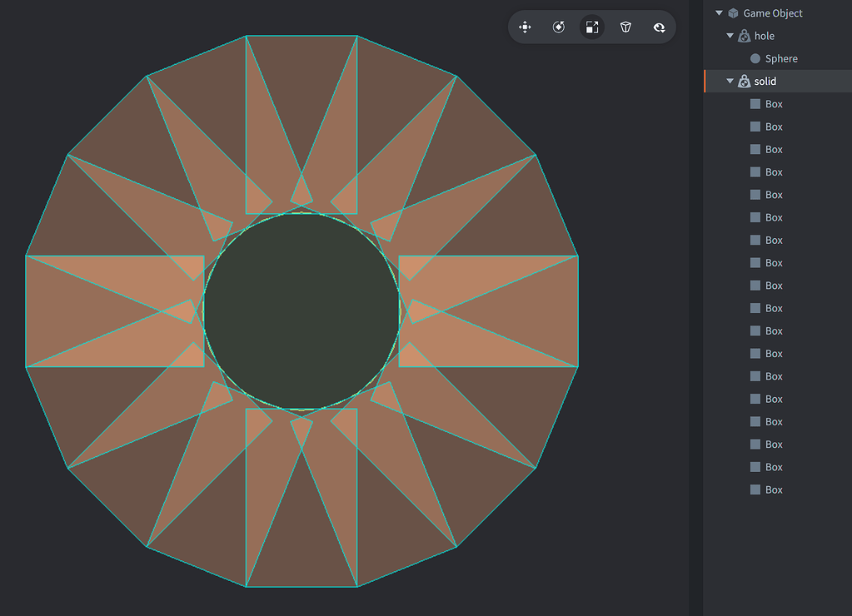Select the Game Object root node
The height and width of the screenshot is (616, 852).
(x=773, y=12)
